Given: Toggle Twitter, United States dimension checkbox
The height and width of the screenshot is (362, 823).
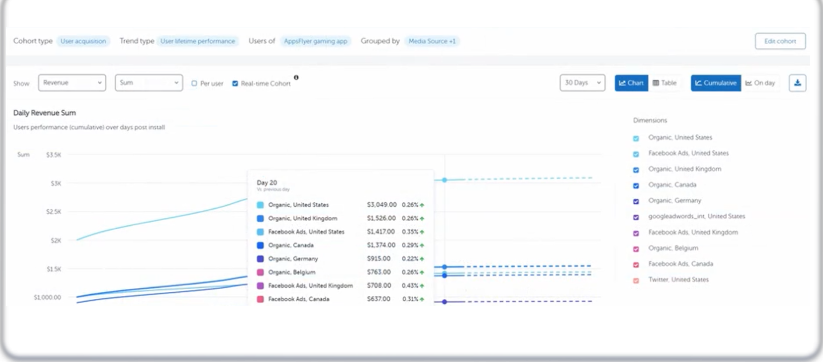Looking at the screenshot, I should 636,281.
